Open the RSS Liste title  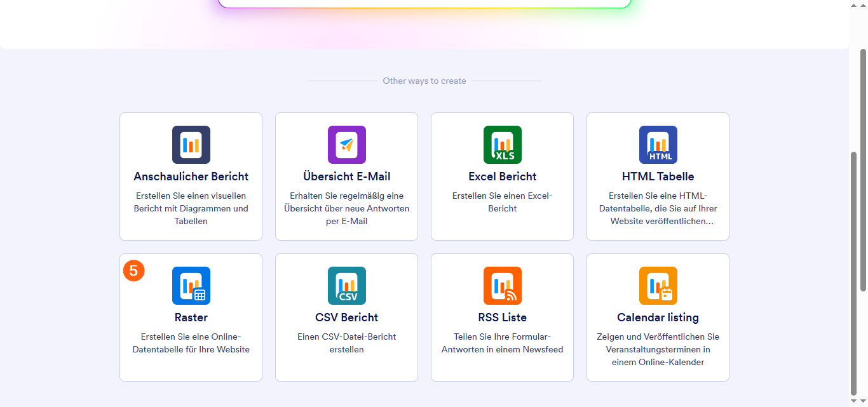coord(502,317)
